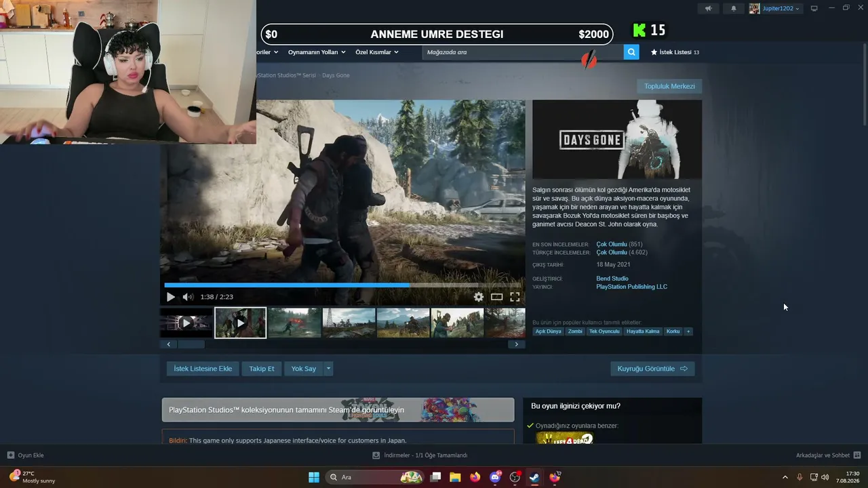Expand Oynamanın Yolları store menu
The width and height of the screenshot is (868, 488).
[x=317, y=52]
